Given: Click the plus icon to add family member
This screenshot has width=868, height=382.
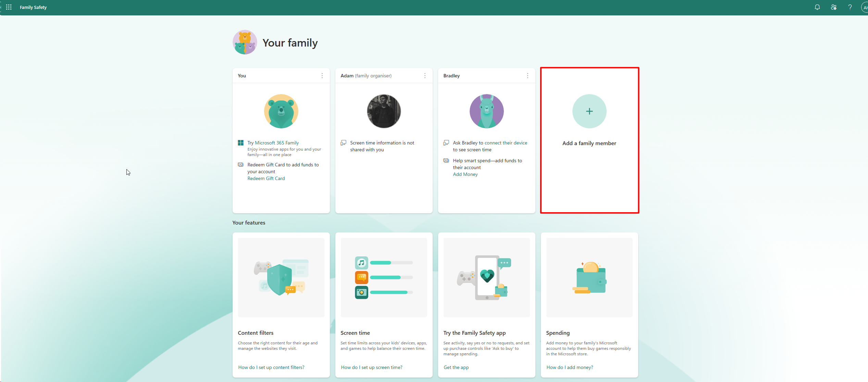Looking at the screenshot, I should click(x=589, y=111).
